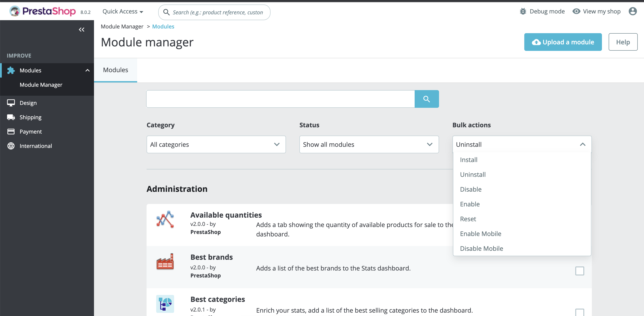The height and width of the screenshot is (316, 644).
Task: Select the Best categories module checkbox
Action: point(580,312)
